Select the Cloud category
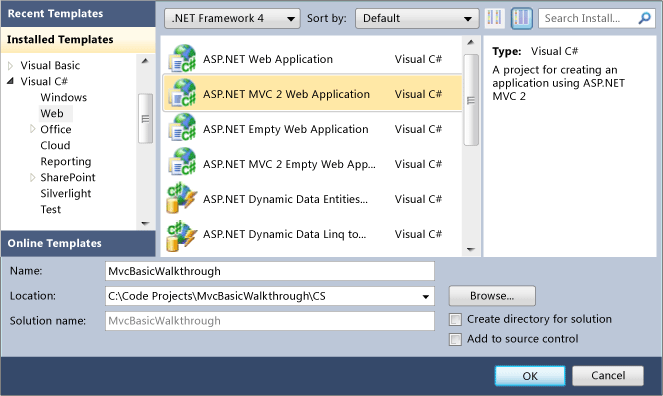 tap(55, 145)
